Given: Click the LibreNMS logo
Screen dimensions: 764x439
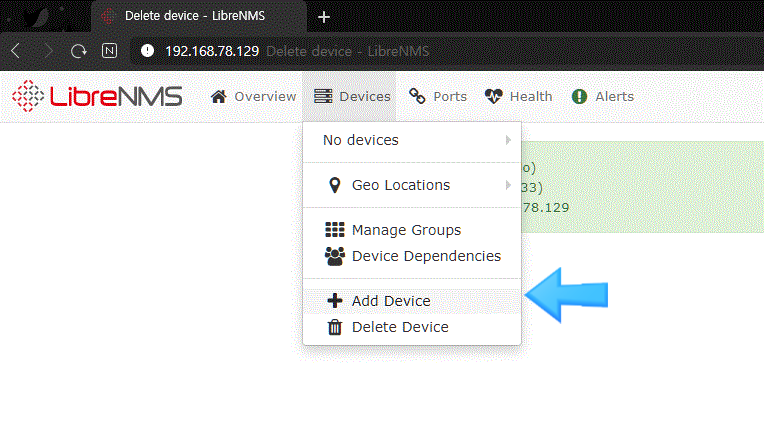Looking at the screenshot, I should coord(97,96).
